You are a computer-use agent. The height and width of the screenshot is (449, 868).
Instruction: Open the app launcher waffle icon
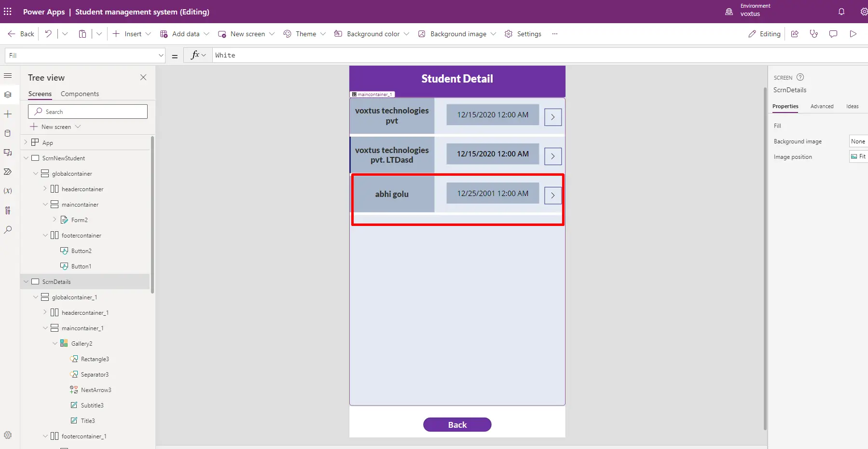click(8, 12)
